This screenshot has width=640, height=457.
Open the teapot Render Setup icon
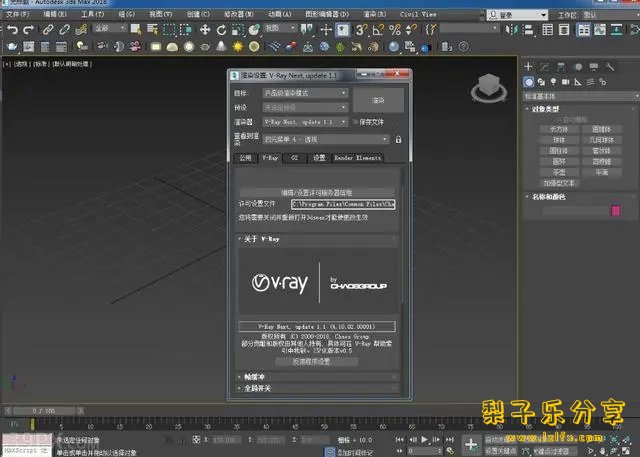coord(12,47)
